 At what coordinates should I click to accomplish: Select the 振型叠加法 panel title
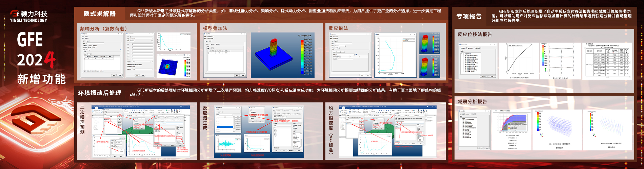point(215,28)
